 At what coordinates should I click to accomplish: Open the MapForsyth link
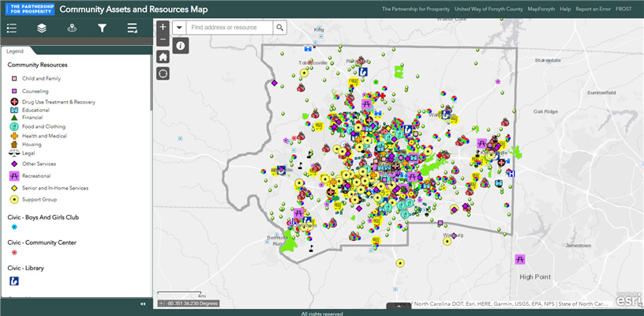540,9
